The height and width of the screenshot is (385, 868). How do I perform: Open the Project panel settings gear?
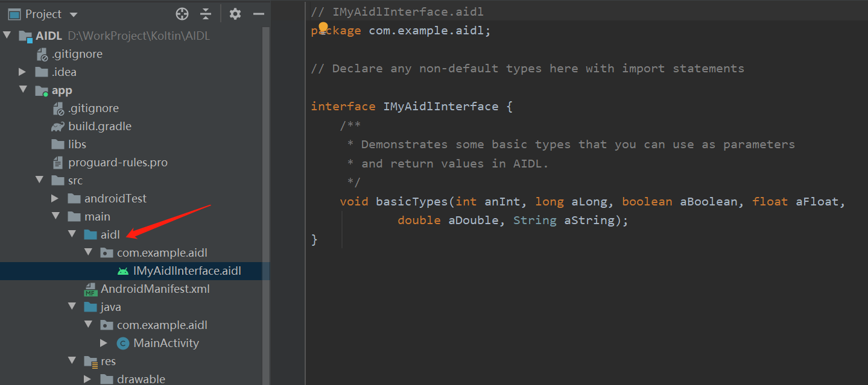tap(235, 14)
